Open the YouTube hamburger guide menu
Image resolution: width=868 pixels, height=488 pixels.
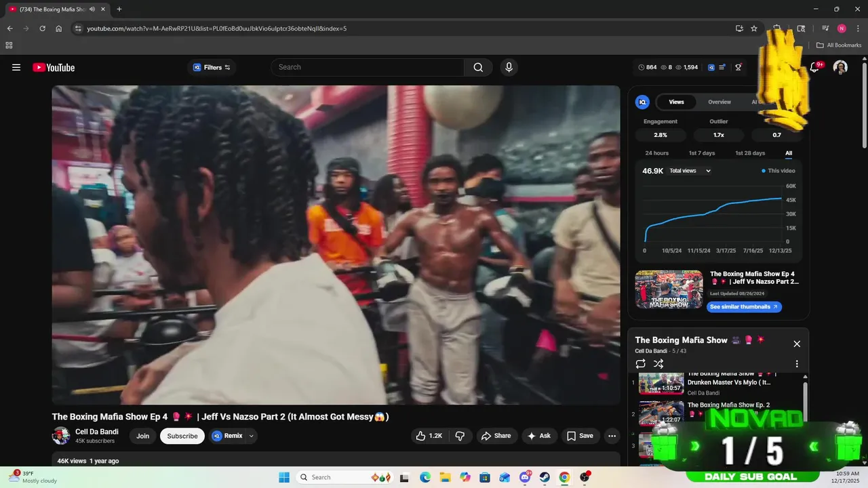click(16, 67)
